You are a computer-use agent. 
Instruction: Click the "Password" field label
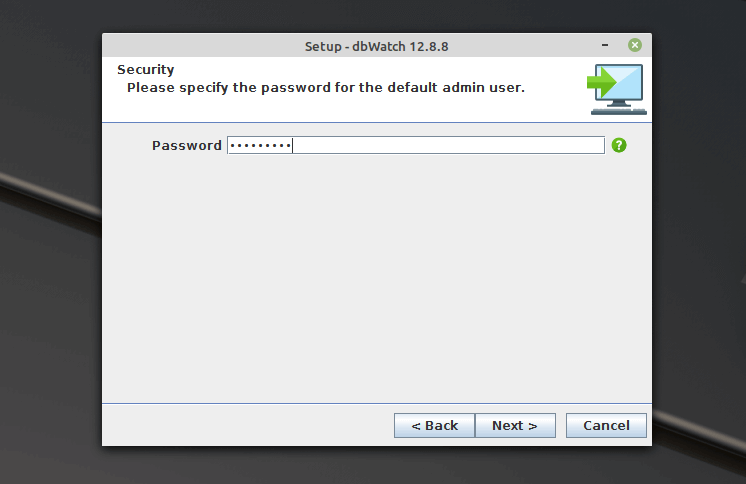(x=186, y=146)
